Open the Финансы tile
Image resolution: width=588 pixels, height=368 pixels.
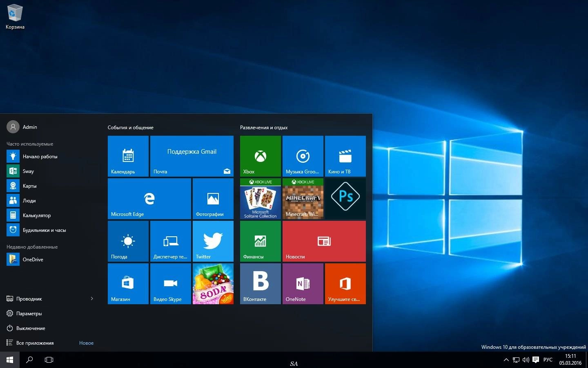click(261, 241)
